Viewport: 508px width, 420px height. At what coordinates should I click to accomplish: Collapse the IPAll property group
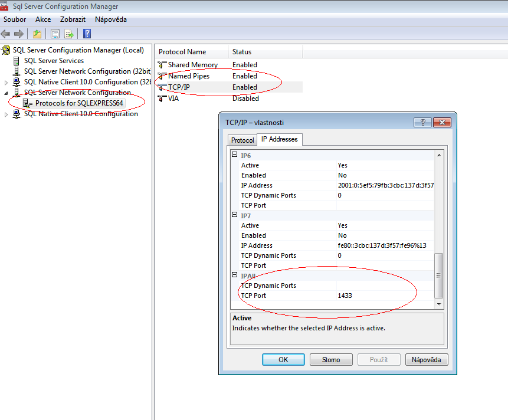235,275
